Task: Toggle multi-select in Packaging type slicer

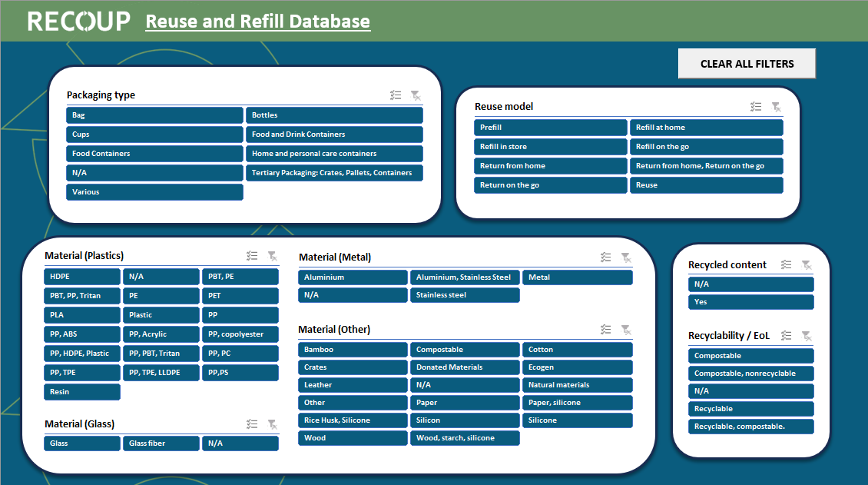Action: coord(396,95)
